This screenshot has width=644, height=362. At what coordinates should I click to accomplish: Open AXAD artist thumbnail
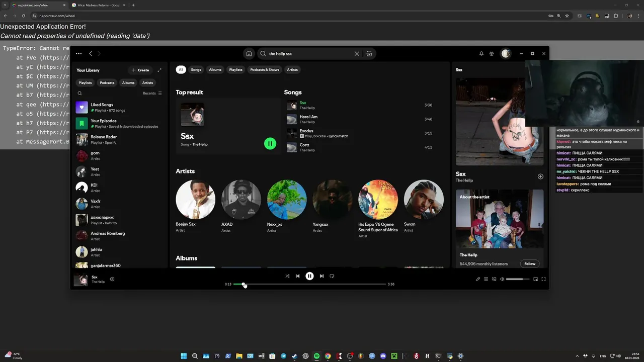point(241,200)
